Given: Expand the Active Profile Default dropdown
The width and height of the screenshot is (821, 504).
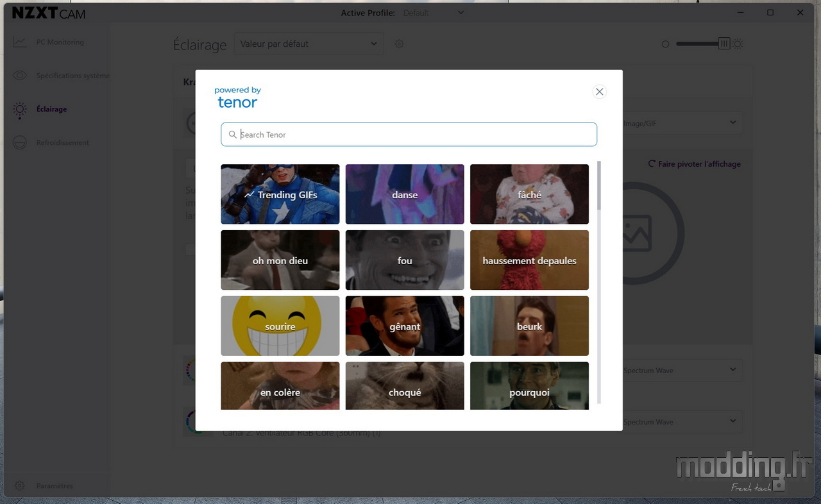Looking at the screenshot, I should click(433, 13).
